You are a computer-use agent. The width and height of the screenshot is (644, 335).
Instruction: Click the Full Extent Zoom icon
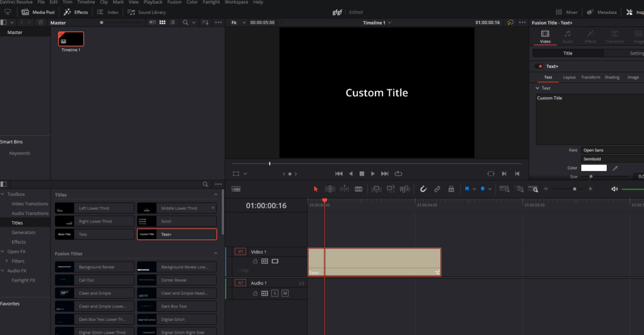[504, 189]
